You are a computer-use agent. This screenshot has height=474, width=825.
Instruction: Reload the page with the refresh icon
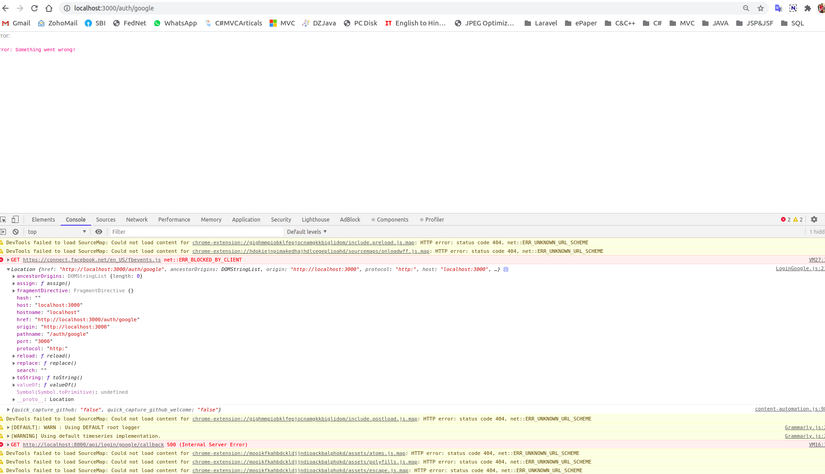coord(34,8)
